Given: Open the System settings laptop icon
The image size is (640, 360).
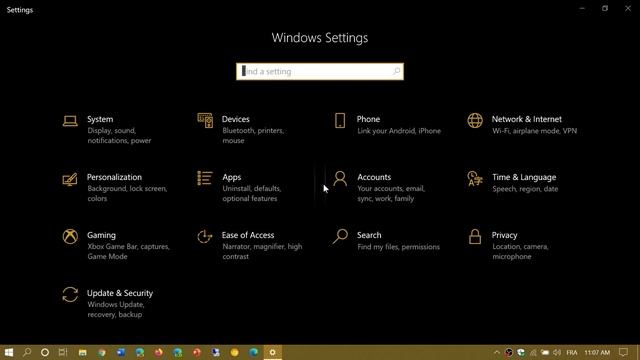Looking at the screenshot, I should pyautogui.click(x=70, y=121).
